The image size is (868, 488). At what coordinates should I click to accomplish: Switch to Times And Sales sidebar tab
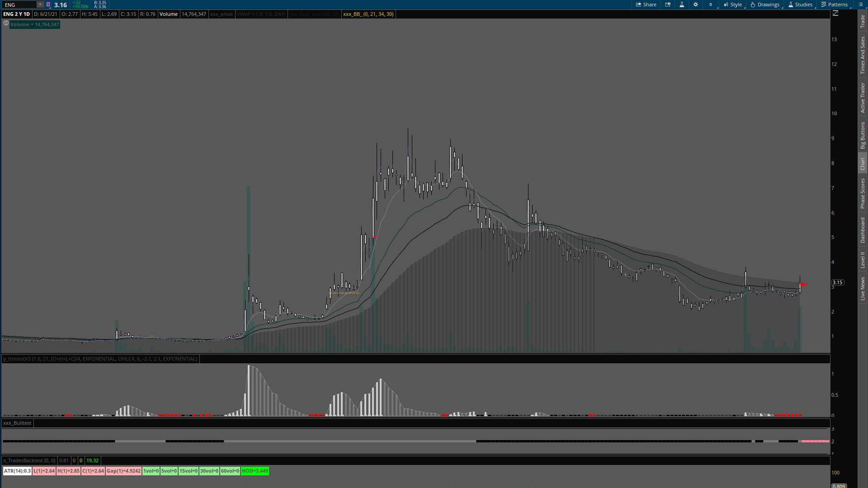863,55
